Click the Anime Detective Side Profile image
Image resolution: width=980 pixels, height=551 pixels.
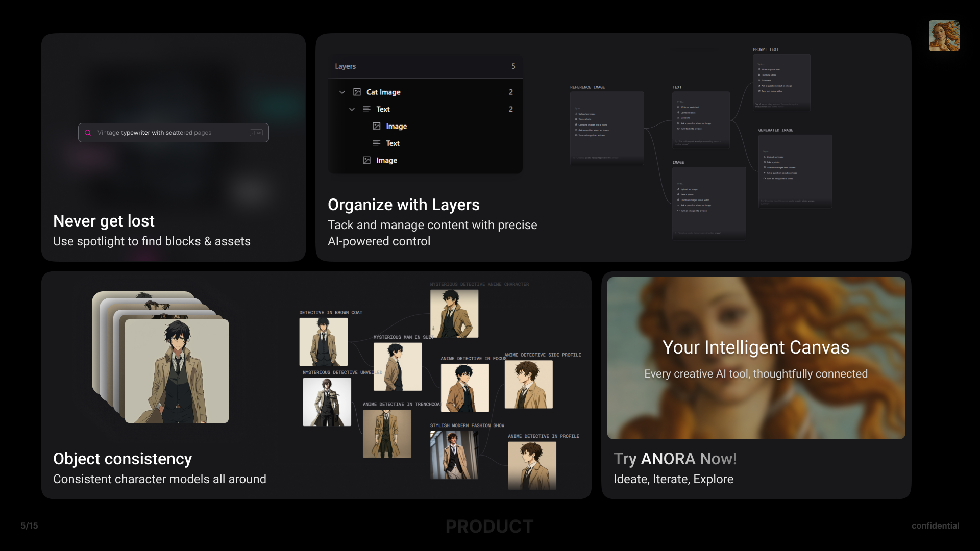(528, 384)
